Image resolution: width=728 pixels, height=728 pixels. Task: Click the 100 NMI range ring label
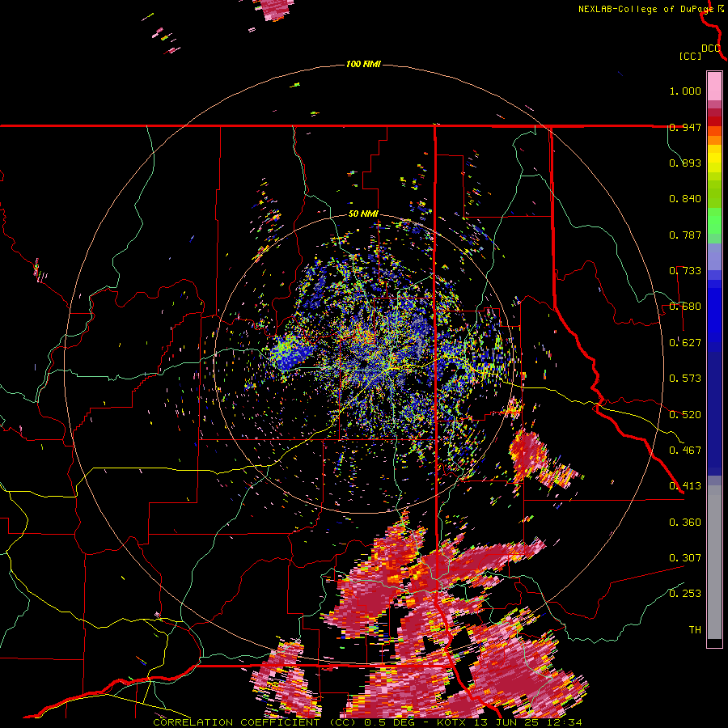pyautogui.click(x=363, y=64)
